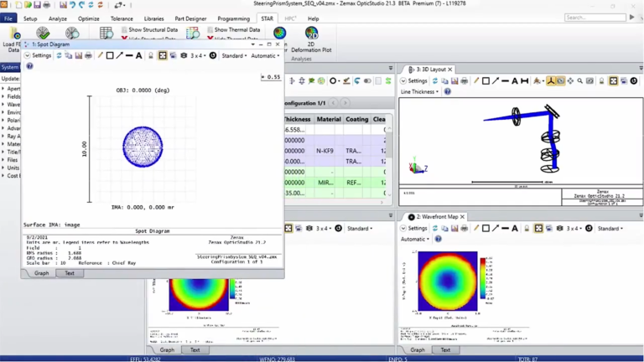Open the Standard dropdown in Wavefront Map
Screen dimensions: 644x362
coord(610,228)
